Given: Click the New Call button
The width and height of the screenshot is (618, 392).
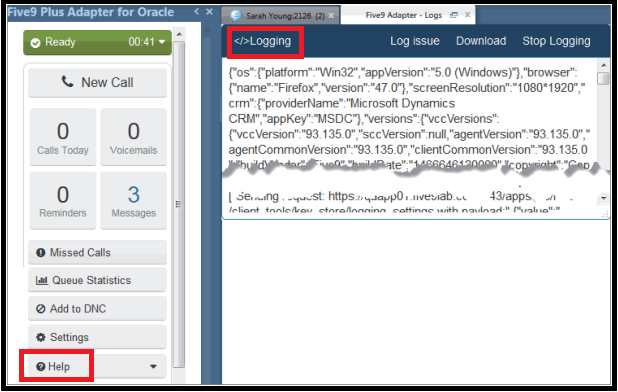Looking at the screenshot, I should (x=97, y=82).
